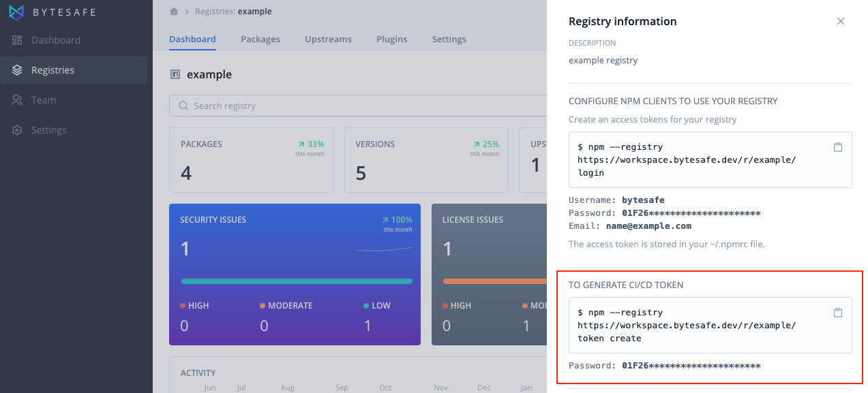Viewport: 868px width, 393px height.
Task: Click the Registries layers icon in sidebar
Action: (17, 70)
